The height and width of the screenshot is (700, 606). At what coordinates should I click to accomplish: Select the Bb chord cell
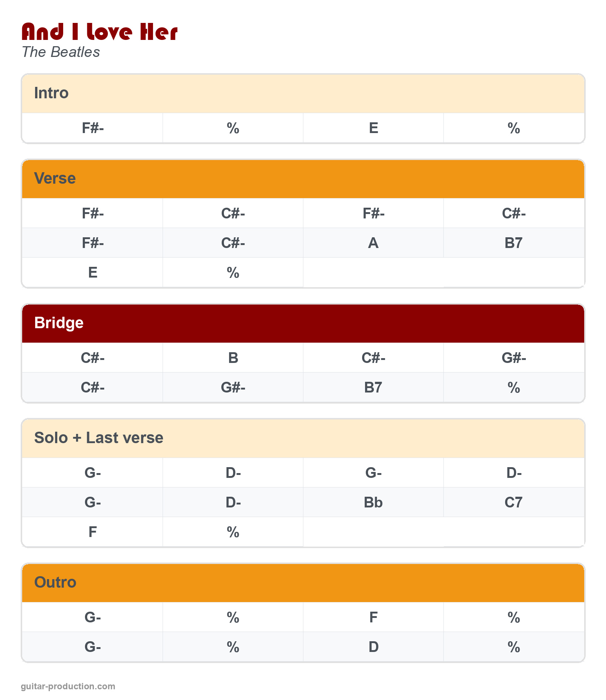coord(373,503)
